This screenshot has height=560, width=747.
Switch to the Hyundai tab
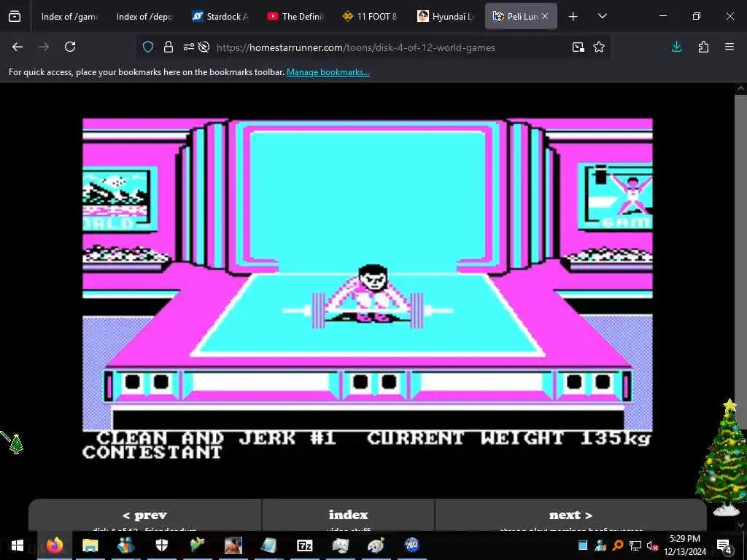[446, 17]
